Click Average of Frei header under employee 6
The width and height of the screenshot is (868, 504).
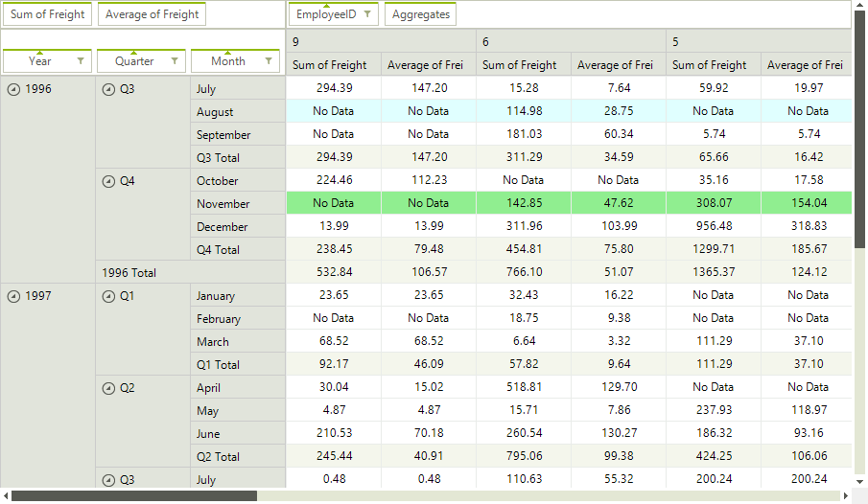point(619,65)
